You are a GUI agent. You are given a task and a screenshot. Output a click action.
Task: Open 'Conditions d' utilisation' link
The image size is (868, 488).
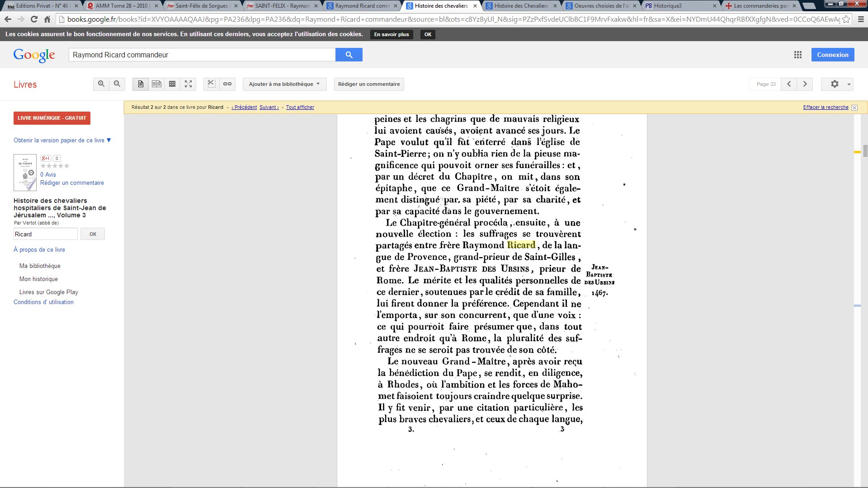pos(43,302)
